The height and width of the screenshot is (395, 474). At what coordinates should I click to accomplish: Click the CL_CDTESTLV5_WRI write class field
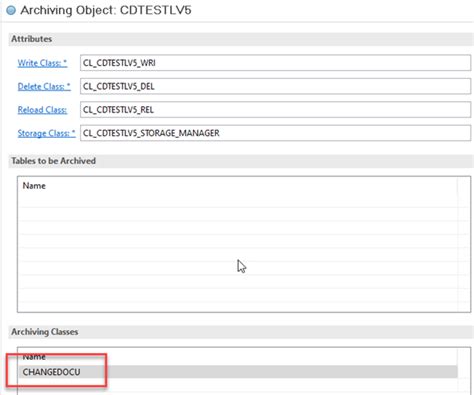click(x=275, y=63)
